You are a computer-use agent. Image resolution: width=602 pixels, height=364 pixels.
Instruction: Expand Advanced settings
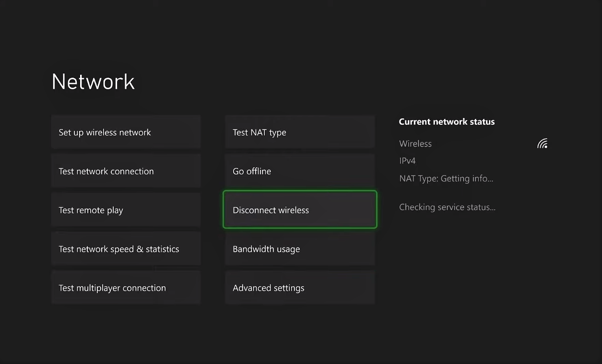tap(300, 288)
